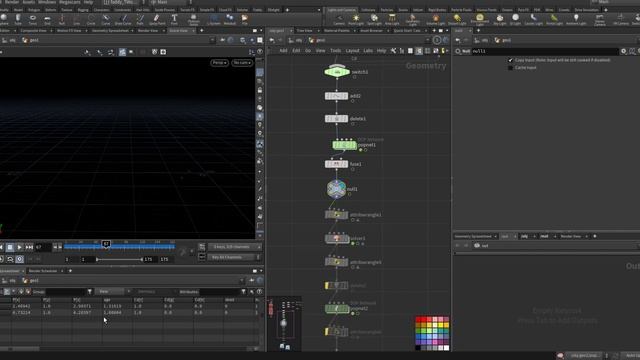Select the Draw Curve shelf tool
Viewport: 640px width, 360px height.
coord(123,19)
